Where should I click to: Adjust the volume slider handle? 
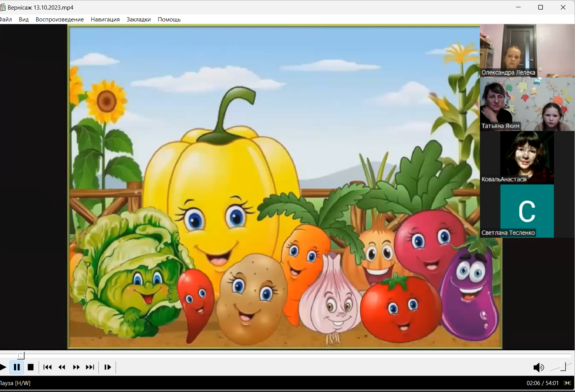pos(563,367)
